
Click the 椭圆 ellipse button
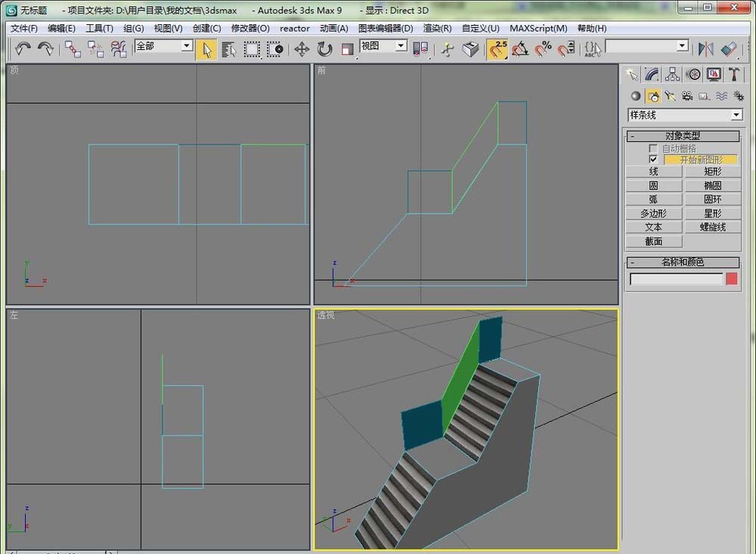pyautogui.click(x=713, y=185)
